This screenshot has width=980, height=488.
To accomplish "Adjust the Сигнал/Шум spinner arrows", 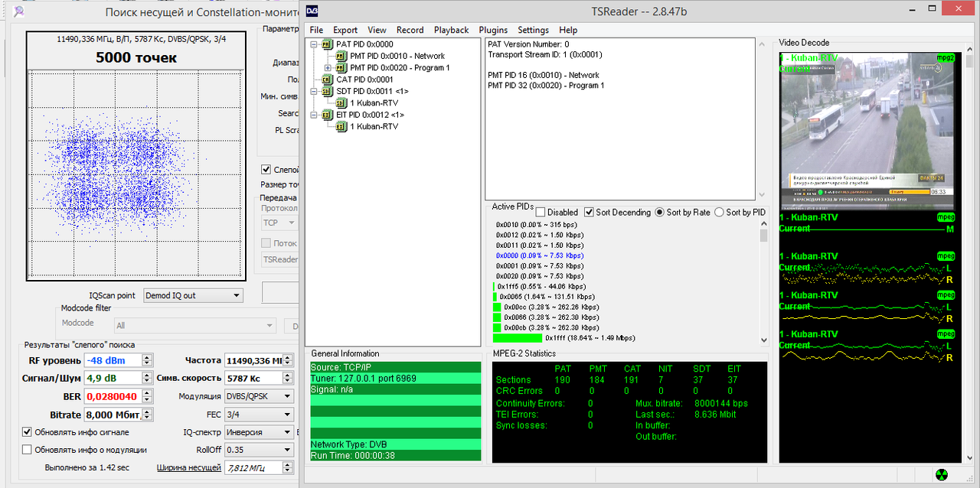I will coord(147,378).
